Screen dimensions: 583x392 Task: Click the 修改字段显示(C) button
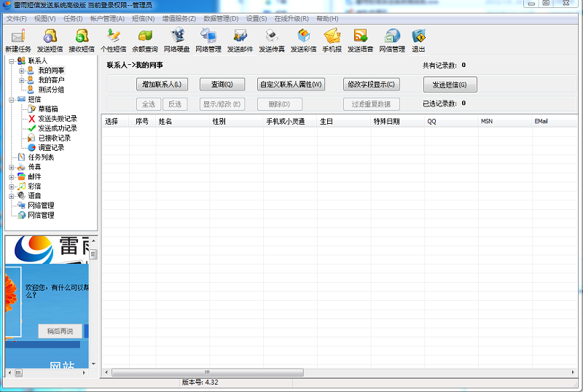pos(371,85)
